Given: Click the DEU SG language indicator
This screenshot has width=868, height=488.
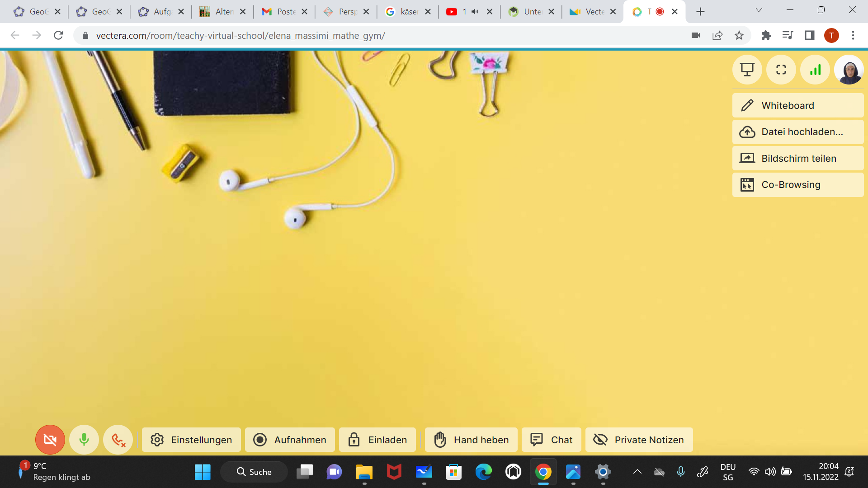Looking at the screenshot, I should pos(728,472).
